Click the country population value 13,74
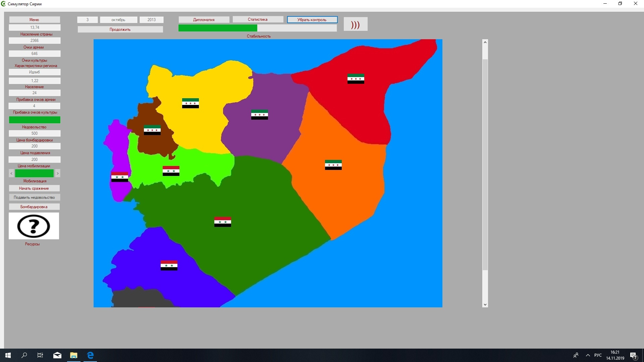 35,27
